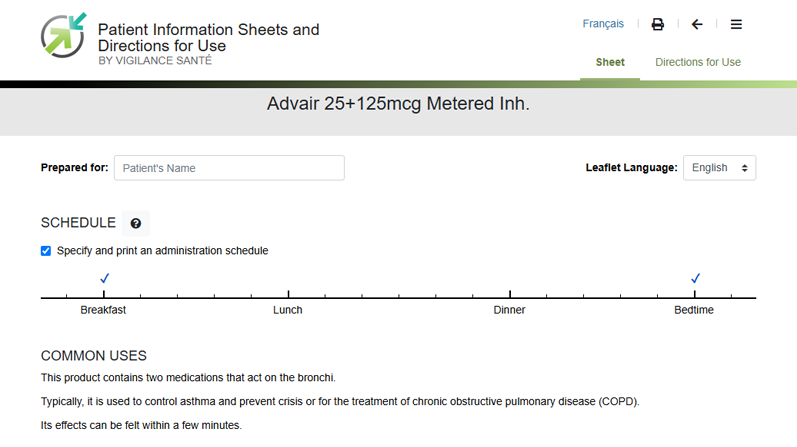
Task: Click the up-down arrows beside English
Action: coord(744,168)
